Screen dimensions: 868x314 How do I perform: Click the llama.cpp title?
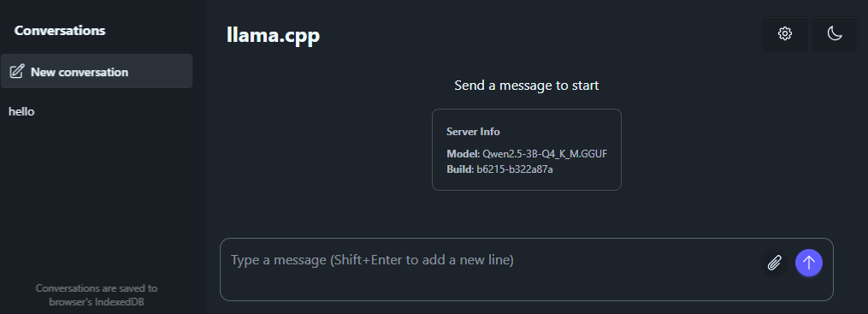274,35
